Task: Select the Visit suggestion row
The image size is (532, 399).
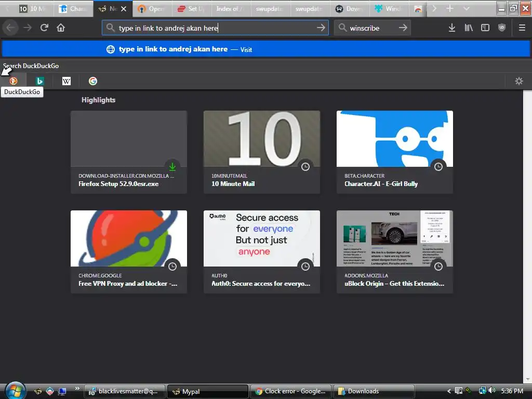Action: [x=265, y=49]
